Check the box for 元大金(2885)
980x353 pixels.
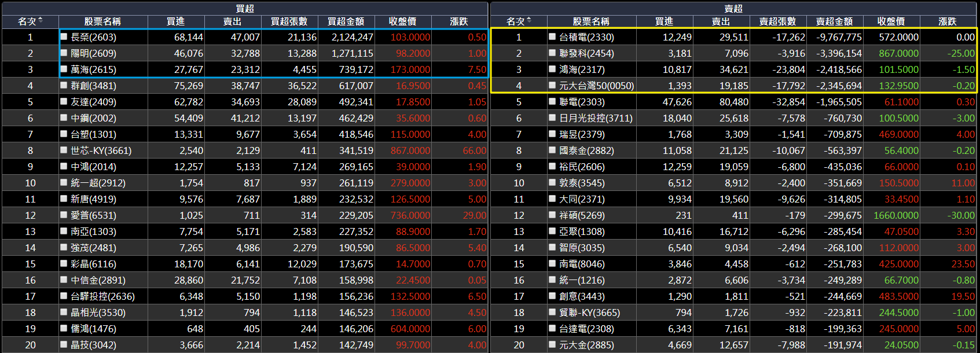pyautogui.click(x=552, y=344)
